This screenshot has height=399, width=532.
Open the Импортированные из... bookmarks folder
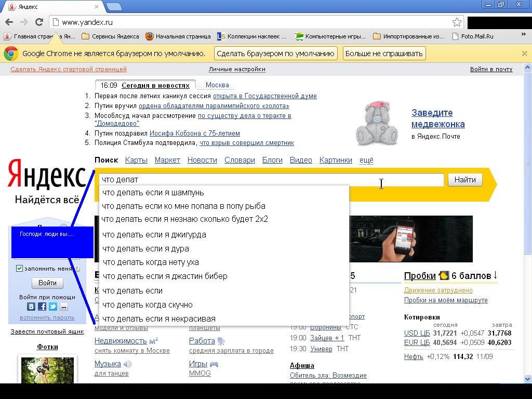coord(408,36)
